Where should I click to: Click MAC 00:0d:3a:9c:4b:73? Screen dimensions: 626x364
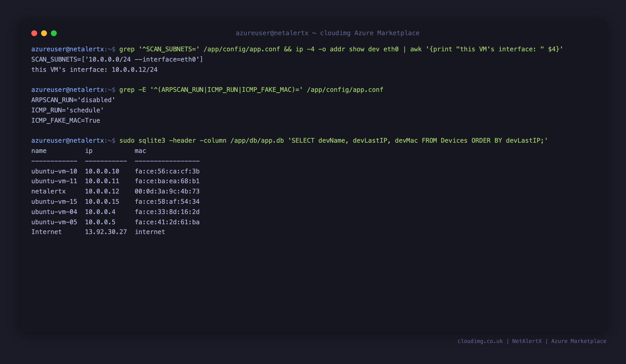[167, 191]
